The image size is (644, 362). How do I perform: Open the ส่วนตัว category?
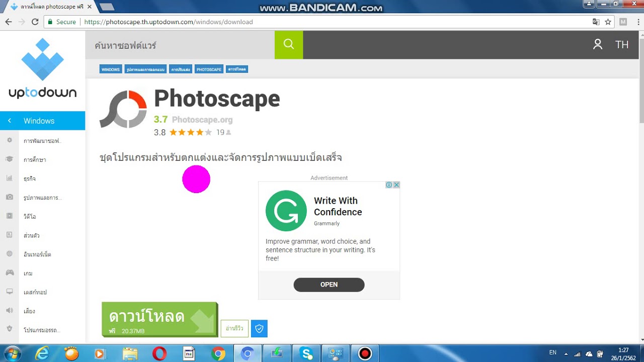pos(31,235)
